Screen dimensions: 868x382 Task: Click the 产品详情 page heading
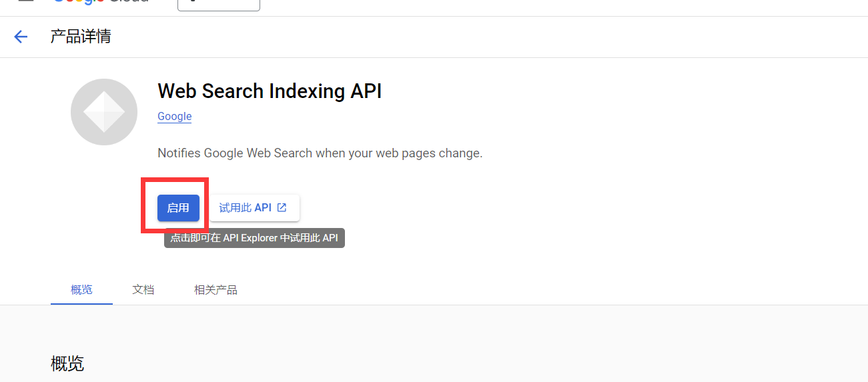click(x=81, y=37)
